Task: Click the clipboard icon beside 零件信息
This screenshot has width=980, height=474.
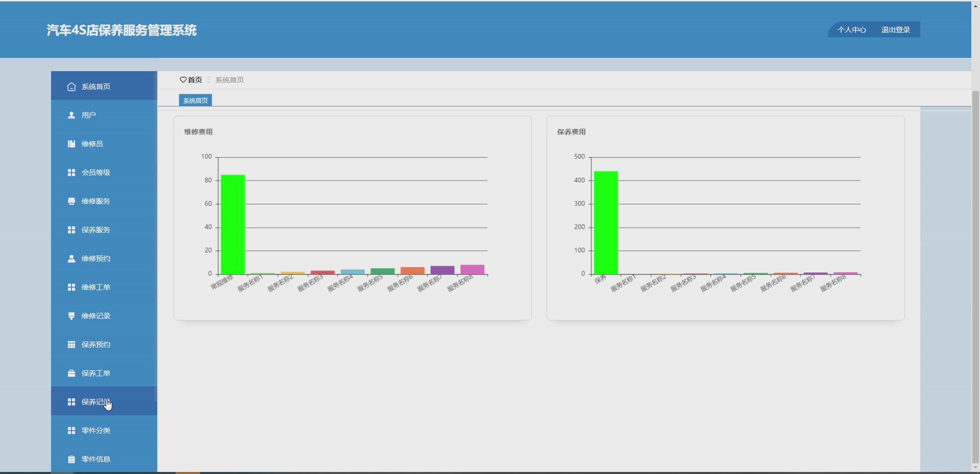Action: click(71, 459)
